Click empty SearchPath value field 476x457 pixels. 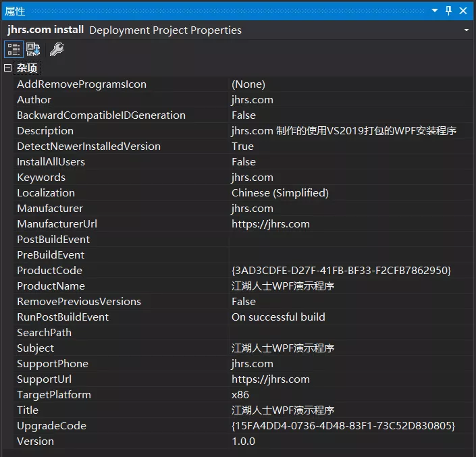pyautogui.click(x=350, y=332)
